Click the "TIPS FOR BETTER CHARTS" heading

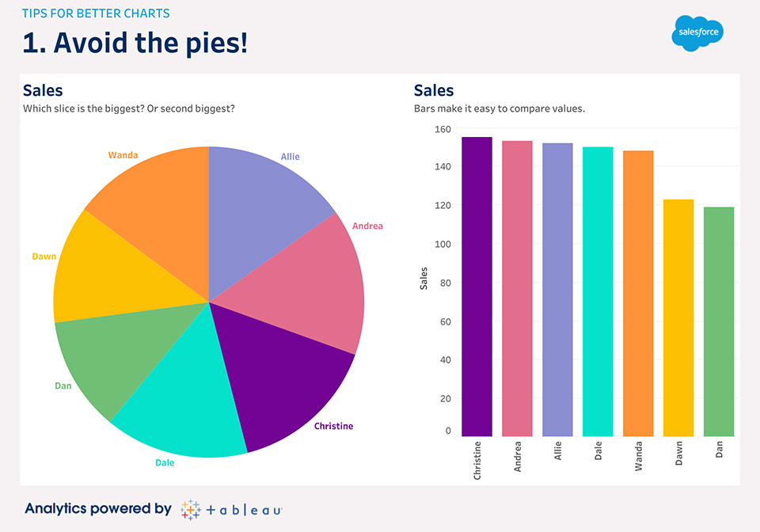click(x=96, y=13)
